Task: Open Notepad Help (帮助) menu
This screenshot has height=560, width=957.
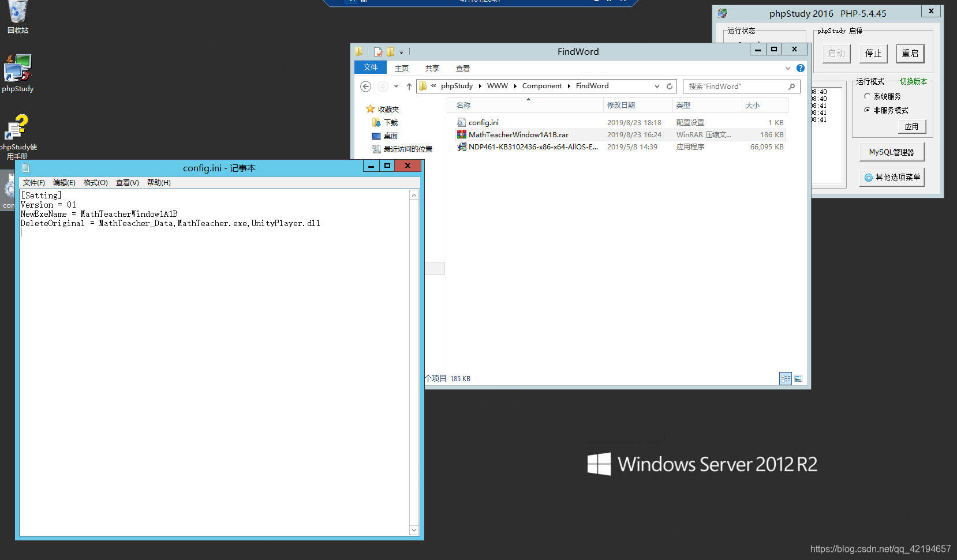Action: (159, 183)
